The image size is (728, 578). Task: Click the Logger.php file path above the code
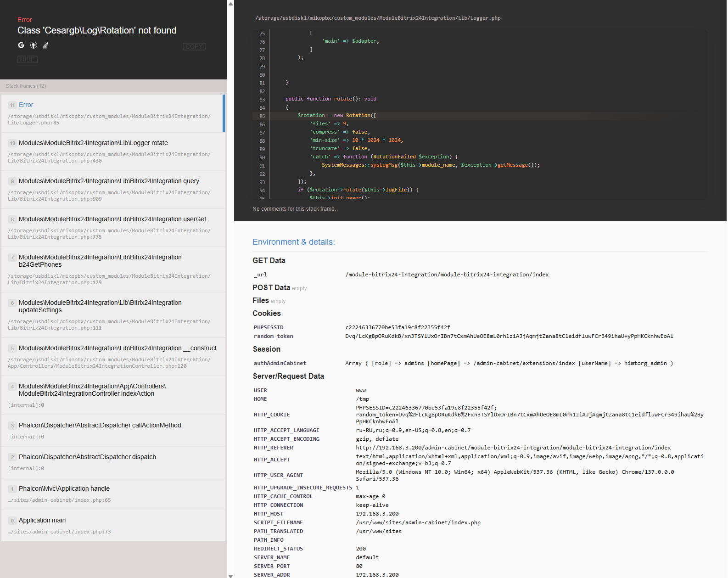(x=378, y=18)
